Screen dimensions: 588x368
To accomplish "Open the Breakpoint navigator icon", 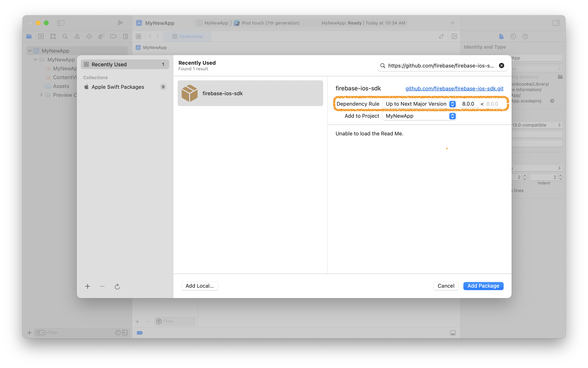I will (x=113, y=37).
